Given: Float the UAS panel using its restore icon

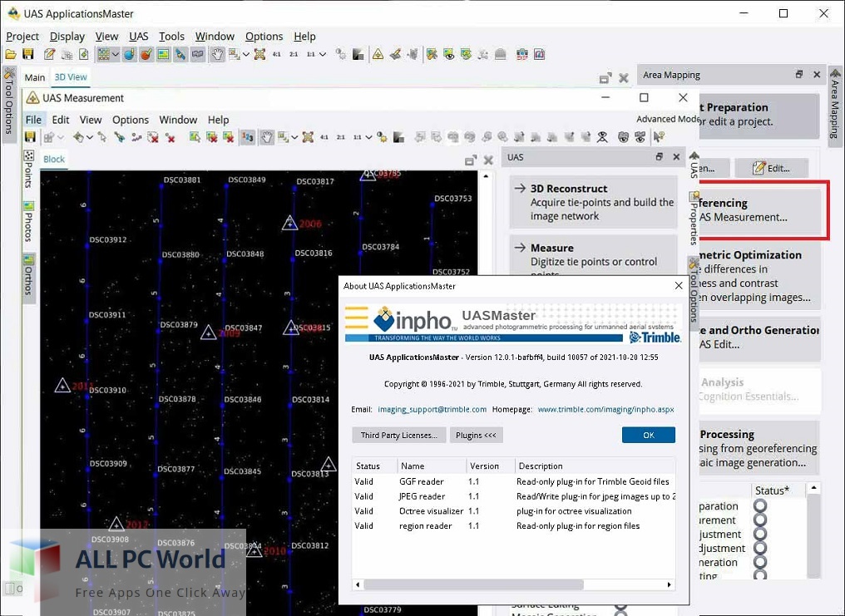Looking at the screenshot, I should click(659, 156).
